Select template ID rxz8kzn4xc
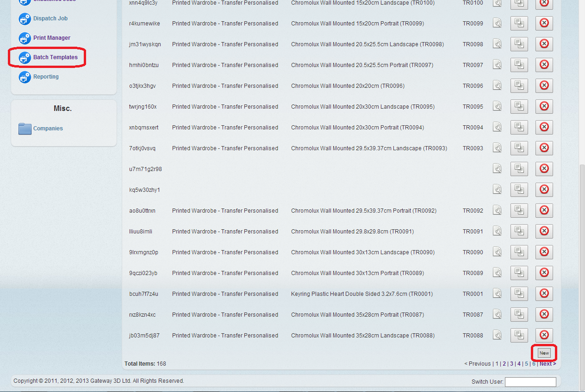585x392 pixels. tap(143, 314)
